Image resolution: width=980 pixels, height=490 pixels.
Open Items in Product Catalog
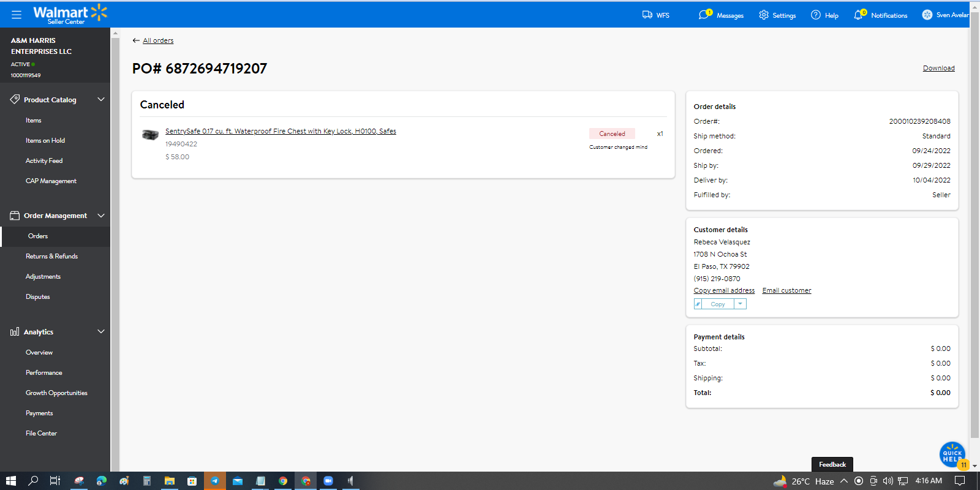tap(34, 121)
